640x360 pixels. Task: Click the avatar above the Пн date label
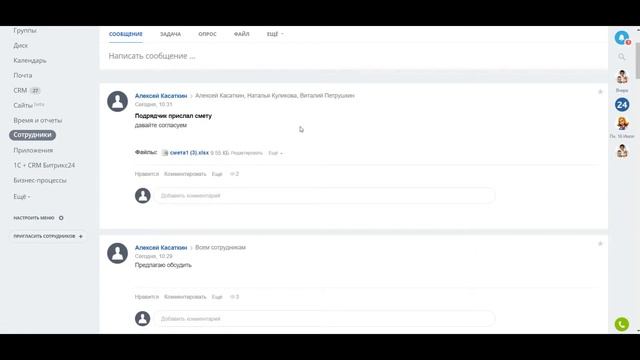[622, 123]
